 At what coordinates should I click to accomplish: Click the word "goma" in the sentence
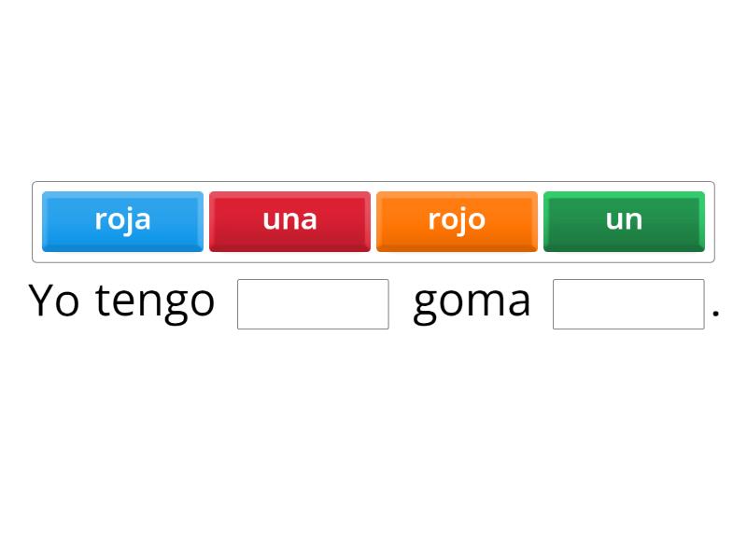point(472,302)
